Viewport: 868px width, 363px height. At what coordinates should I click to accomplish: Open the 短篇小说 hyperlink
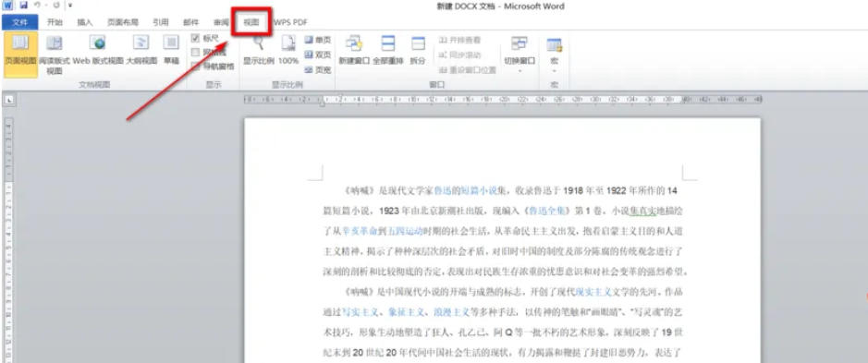point(479,191)
